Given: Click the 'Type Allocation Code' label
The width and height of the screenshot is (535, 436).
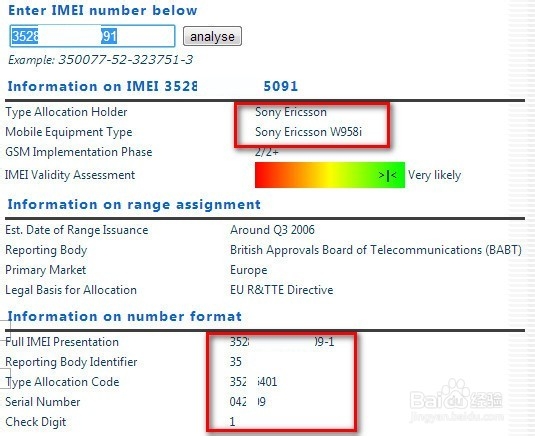Looking at the screenshot, I should pos(62,382).
